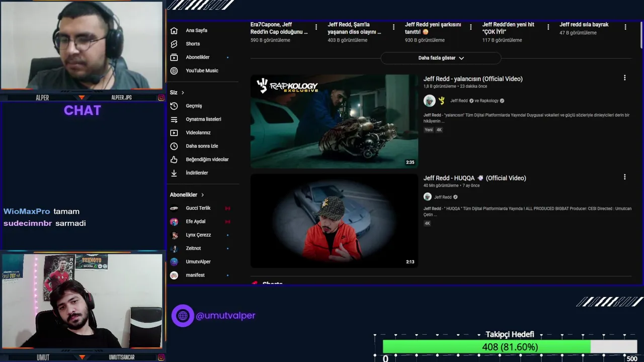Open Jeff Redd avatar under HUQQA video
The image size is (644, 362).
point(428,197)
